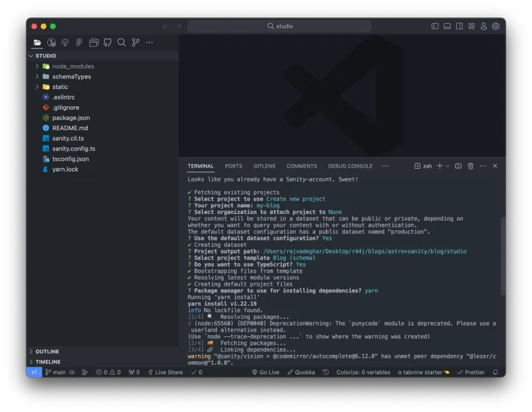Go back with the left arrow
The width and height of the screenshot is (532, 412).
[166, 26]
